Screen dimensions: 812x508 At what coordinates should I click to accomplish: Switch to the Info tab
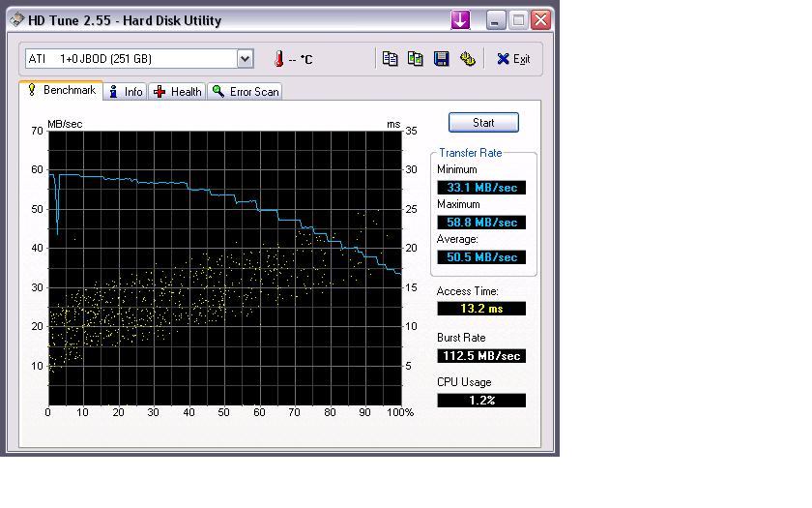pyautogui.click(x=126, y=92)
